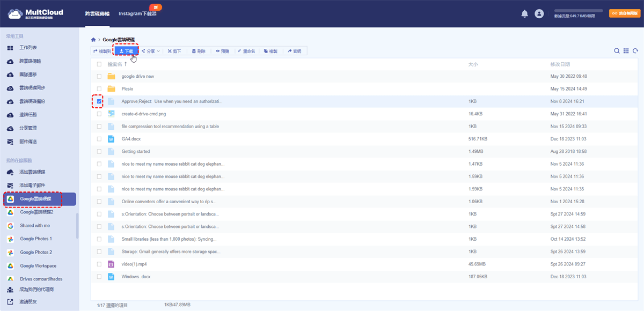Viewport: 644px width, 311px height.
Task: Switch to grid view icon
Action: (x=626, y=51)
